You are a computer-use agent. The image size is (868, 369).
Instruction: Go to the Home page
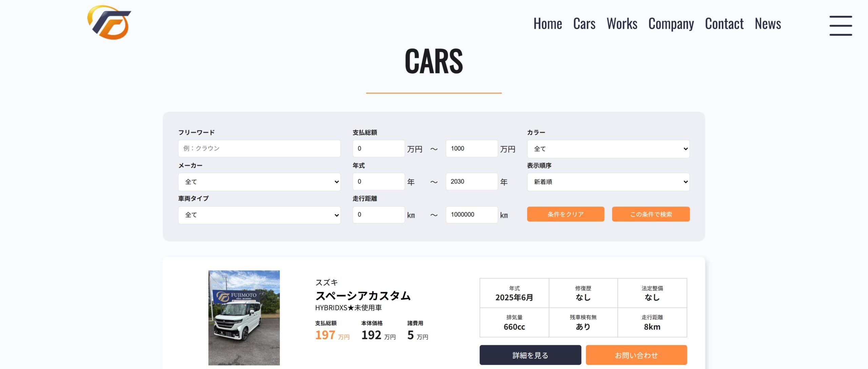(548, 24)
